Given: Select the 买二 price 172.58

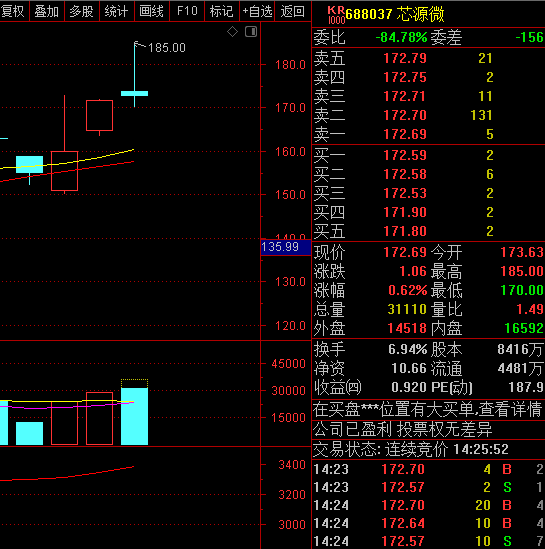Looking at the screenshot, I should (x=405, y=174).
